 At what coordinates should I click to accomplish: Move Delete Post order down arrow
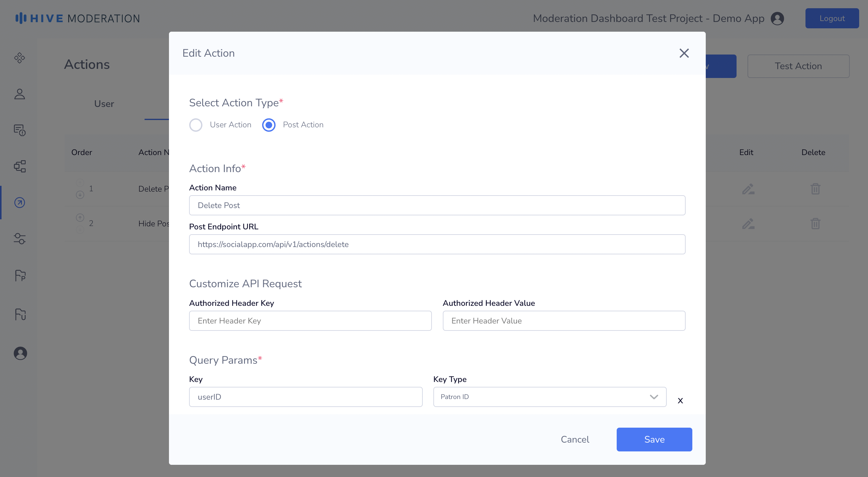click(x=80, y=195)
